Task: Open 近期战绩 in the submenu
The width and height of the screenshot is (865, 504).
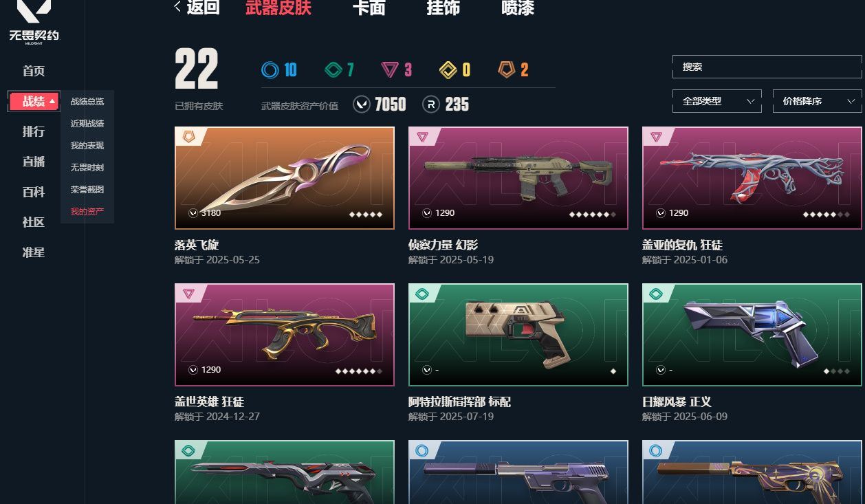Action: [x=87, y=124]
